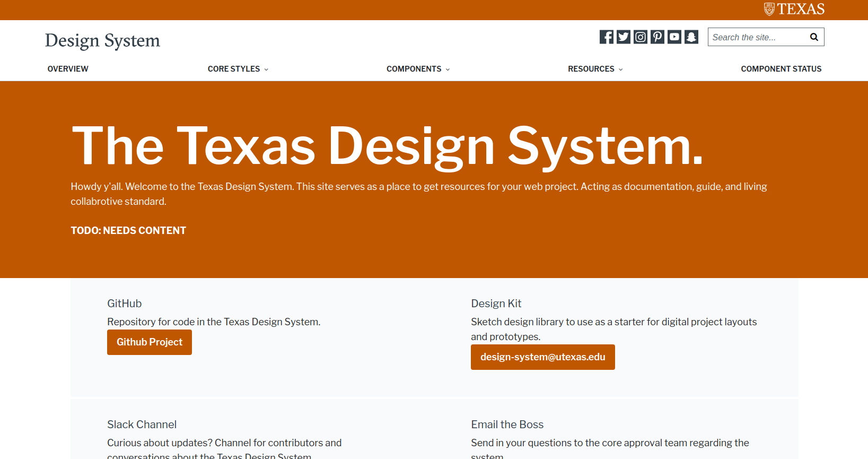The image size is (868, 459).
Task: Click the design-system@utexas.edu button
Action: click(x=543, y=357)
